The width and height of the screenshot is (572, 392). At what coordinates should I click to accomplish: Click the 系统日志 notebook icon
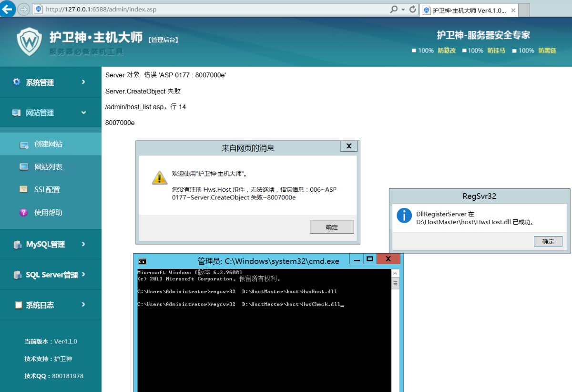point(18,305)
